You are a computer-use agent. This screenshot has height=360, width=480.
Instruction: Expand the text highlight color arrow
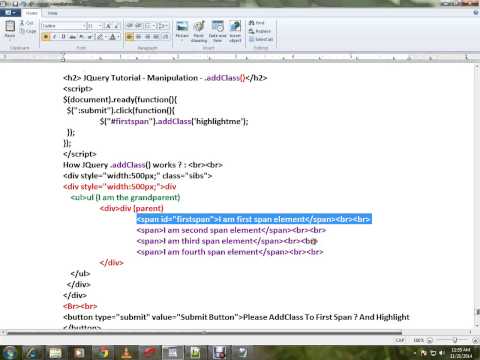tap(105, 37)
